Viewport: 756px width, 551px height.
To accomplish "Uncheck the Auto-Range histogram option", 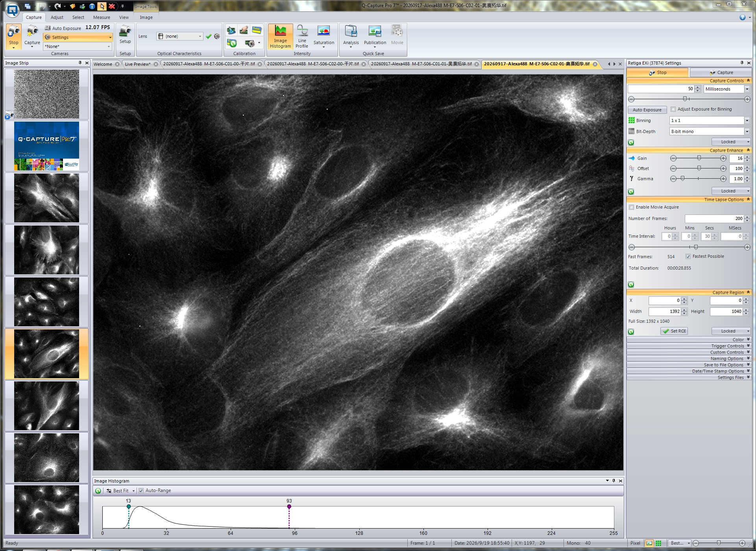I will 141,491.
